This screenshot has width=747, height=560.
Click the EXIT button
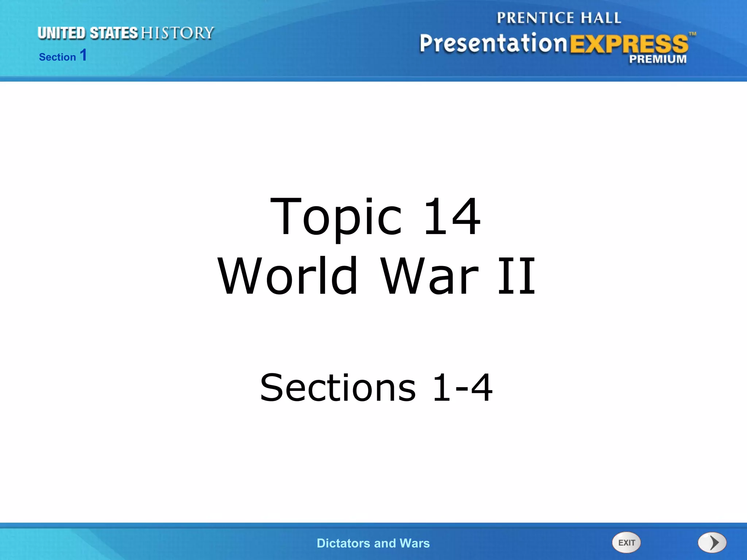(x=626, y=542)
